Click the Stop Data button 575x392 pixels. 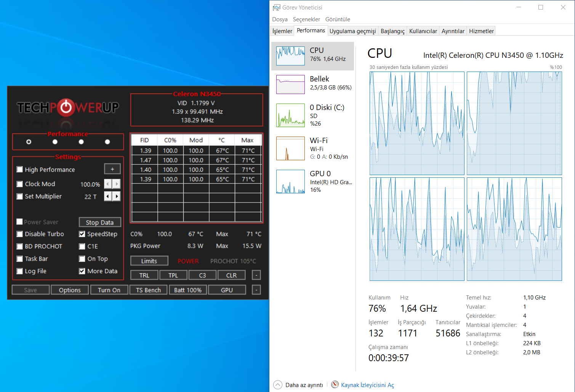point(100,222)
